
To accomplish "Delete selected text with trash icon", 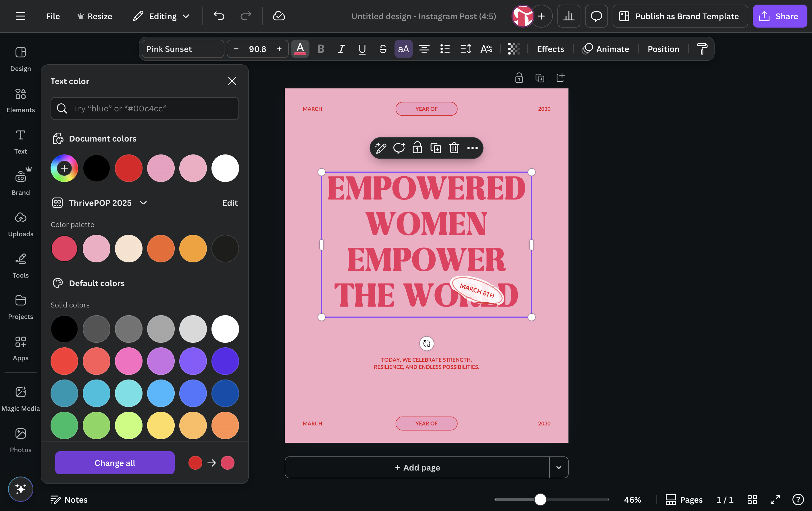I will tap(454, 148).
